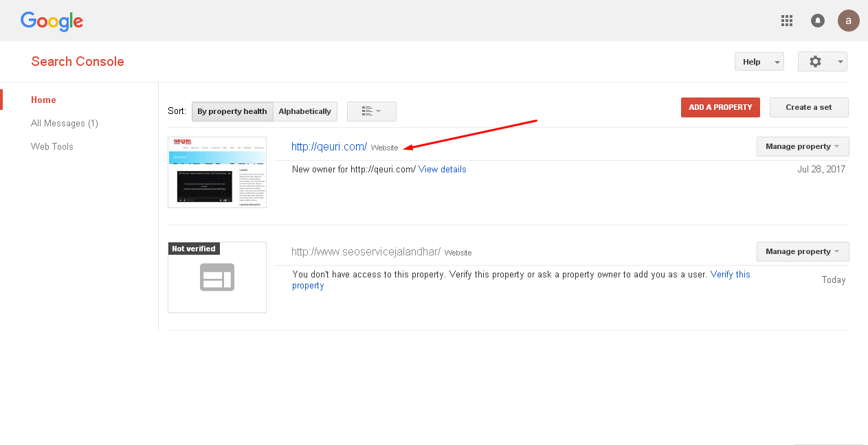Expand Manage property for seoservicejalandhar

click(x=803, y=251)
